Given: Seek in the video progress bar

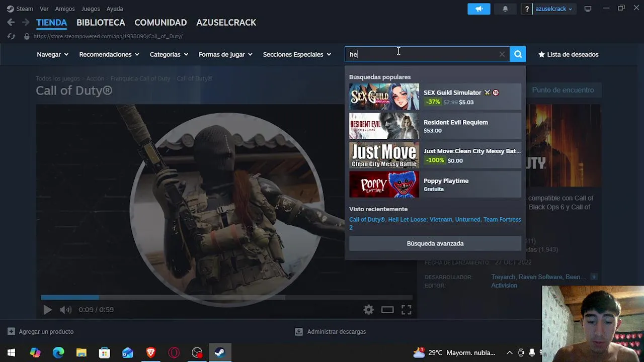Looking at the screenshot, I should (226, 297).
